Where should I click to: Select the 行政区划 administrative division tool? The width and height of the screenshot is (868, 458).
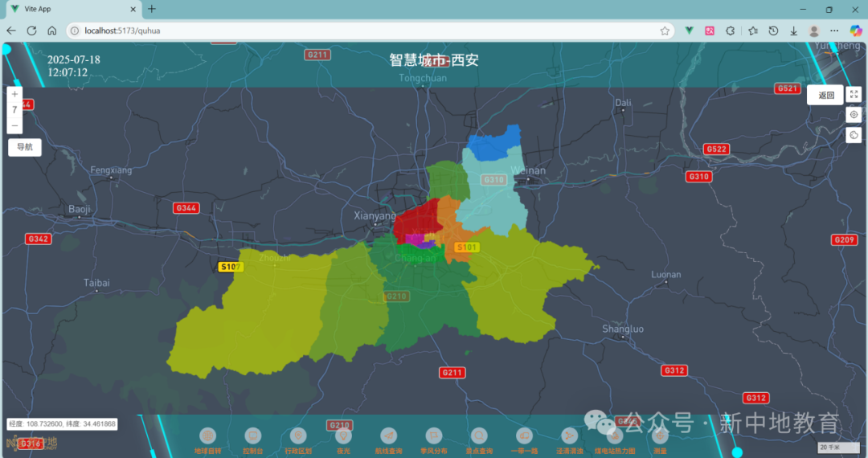point(298,441)
